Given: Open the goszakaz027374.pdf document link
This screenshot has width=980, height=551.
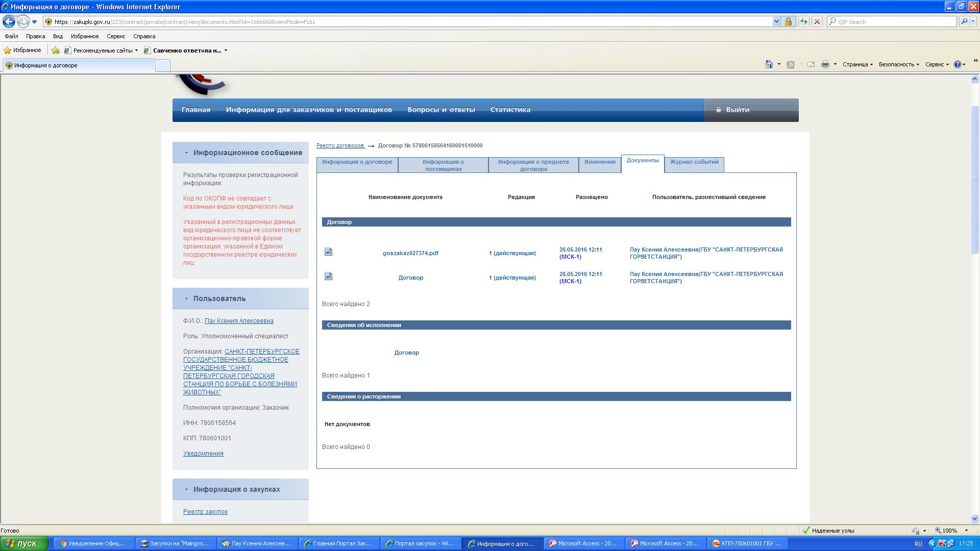Looking at the screenshot, I should (x=410, y=253).
